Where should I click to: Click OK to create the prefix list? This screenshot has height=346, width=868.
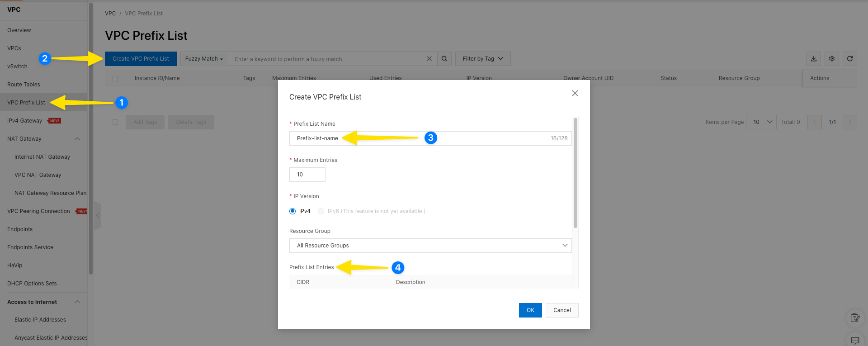(x=530, y=310)
